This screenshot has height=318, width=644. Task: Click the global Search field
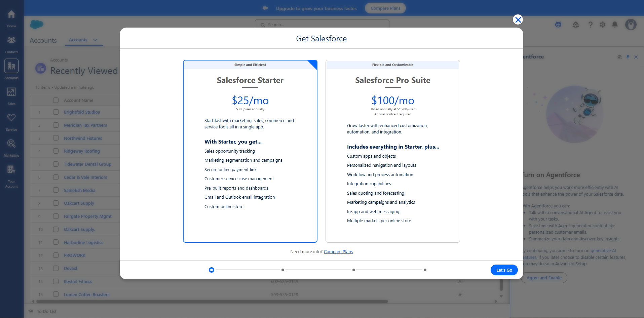322,25
